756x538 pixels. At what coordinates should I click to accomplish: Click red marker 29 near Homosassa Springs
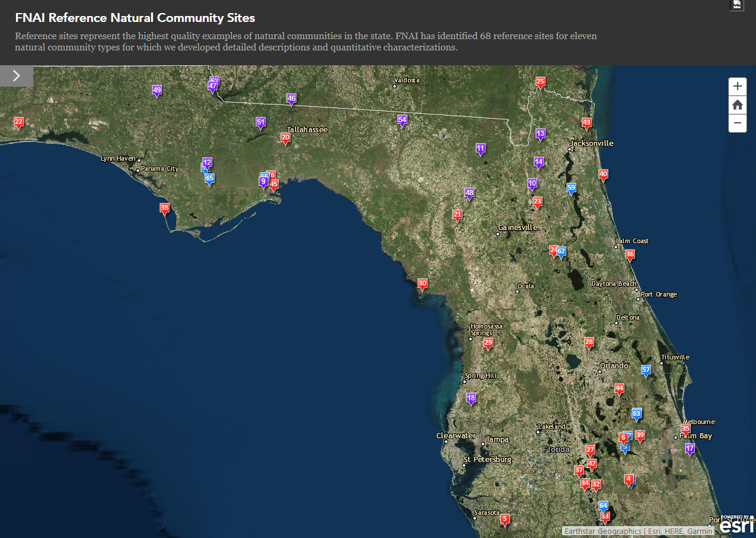pos(488,342)
